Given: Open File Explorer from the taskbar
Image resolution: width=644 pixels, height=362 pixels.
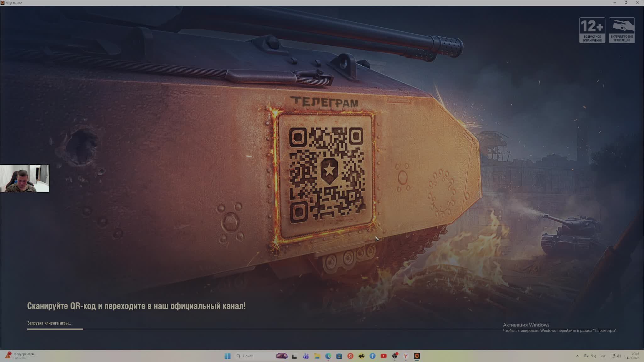Looking at the screenshot, I should tap(317, 356).
